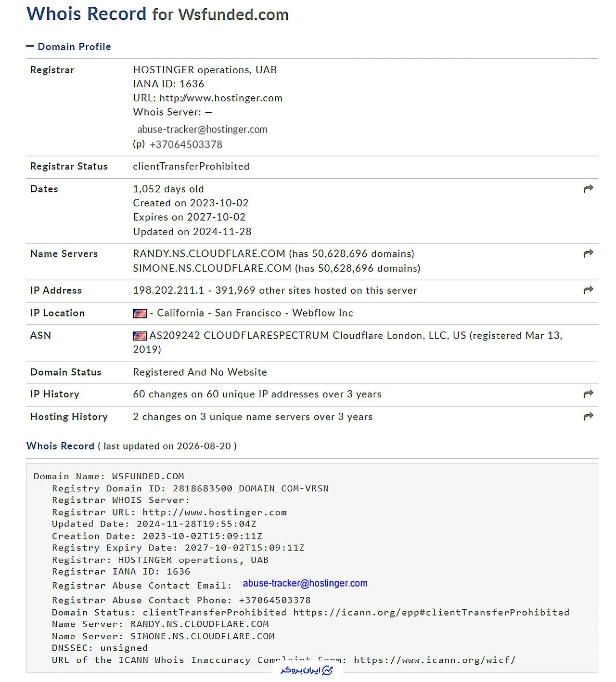Click the Registrar Abuse Contact Phone line
This screenshot has width=616, height=682.
[x=181, y=601]
